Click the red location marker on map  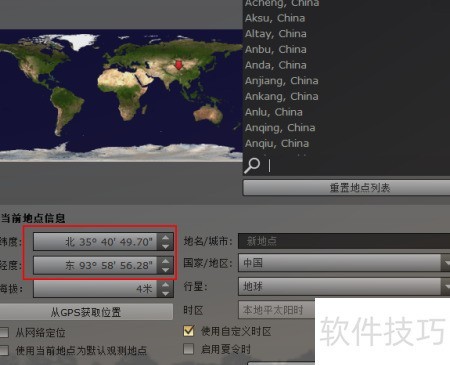coord(179,65)
